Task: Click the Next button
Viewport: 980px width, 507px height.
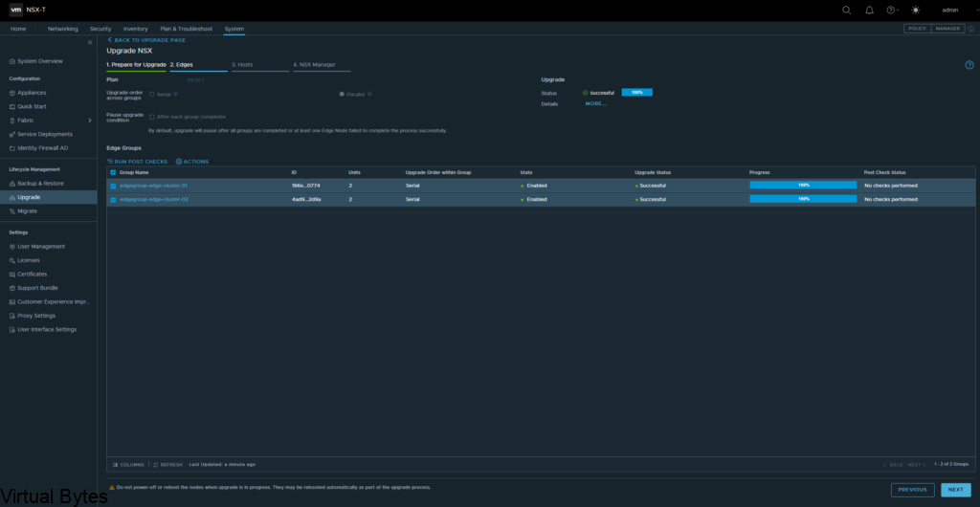Action: tap(956, 490)
